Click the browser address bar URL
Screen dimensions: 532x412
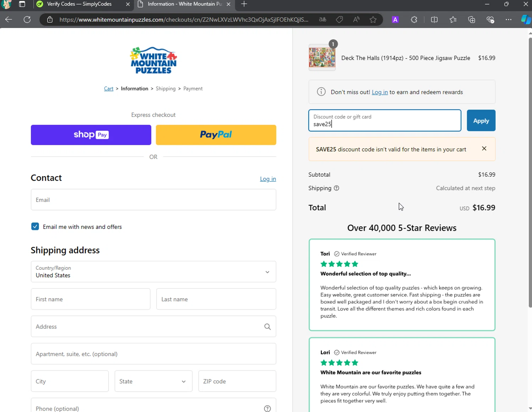pos(184,20)
